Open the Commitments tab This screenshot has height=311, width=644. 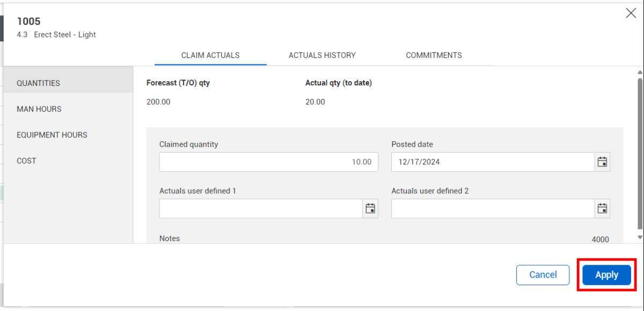point(434,55)
